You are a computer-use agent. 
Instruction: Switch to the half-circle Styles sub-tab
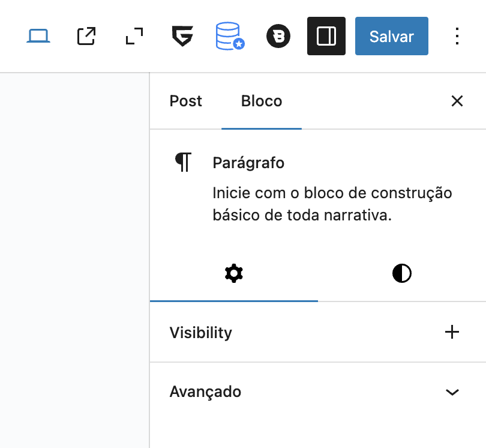click(x=401, y=274)
